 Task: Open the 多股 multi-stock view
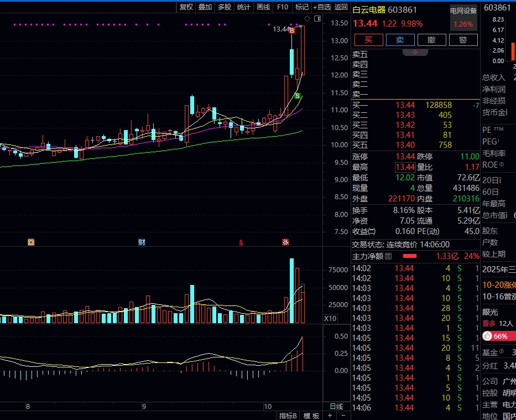225,7
